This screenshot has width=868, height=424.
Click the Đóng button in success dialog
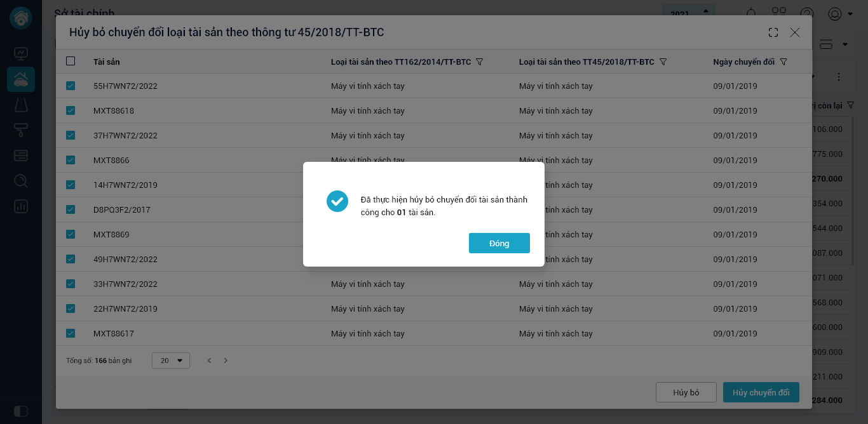coord(499,243)
